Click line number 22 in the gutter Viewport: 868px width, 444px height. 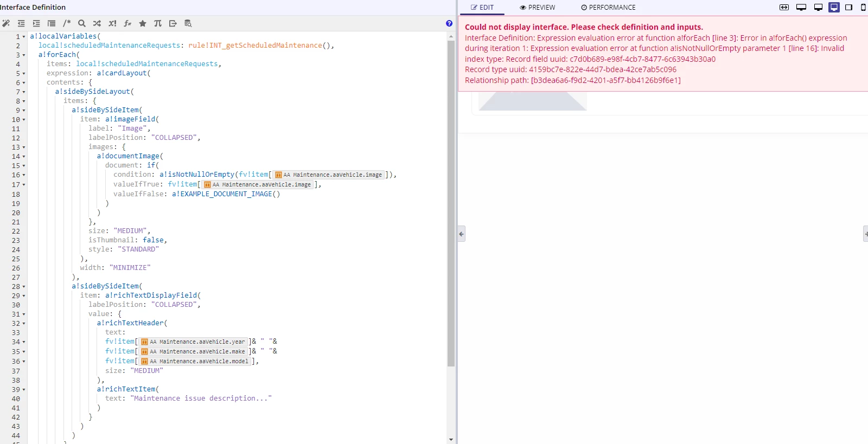pyautogui.click(x=16, y=231)
